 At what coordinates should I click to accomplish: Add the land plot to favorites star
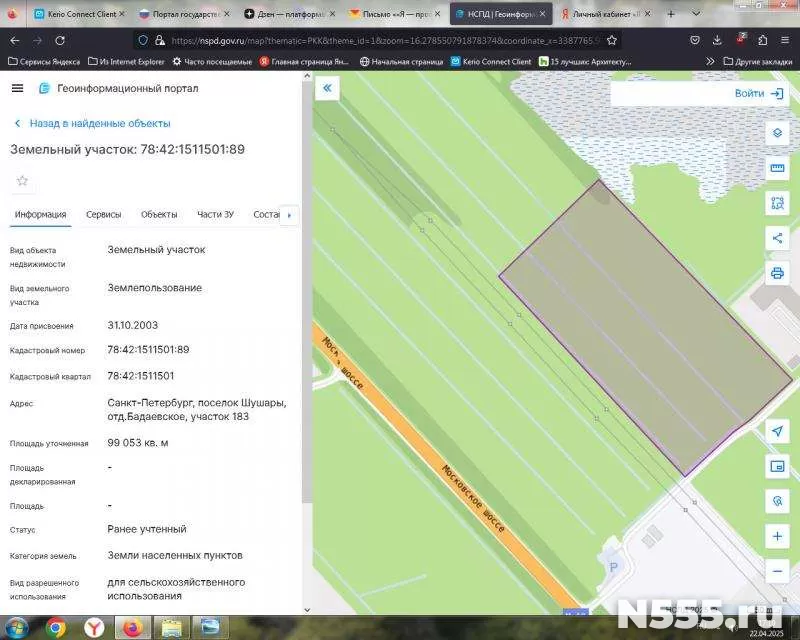(22, 181)
